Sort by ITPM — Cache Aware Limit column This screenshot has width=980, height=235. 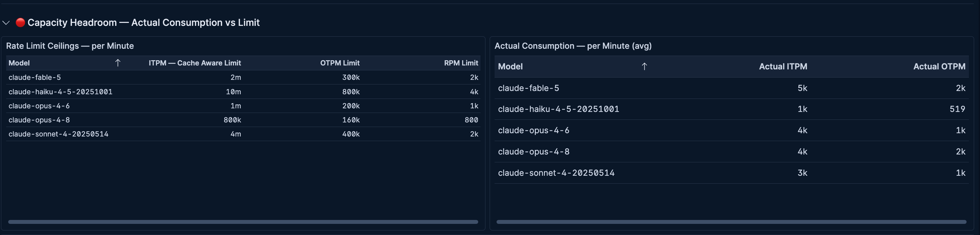[x=194, y=63]
